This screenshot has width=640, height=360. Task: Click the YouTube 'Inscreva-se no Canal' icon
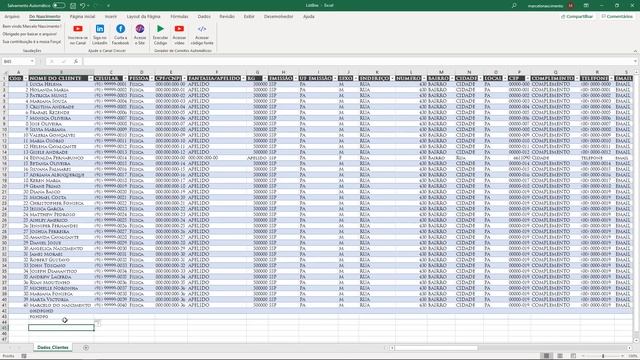pos(78,29)
